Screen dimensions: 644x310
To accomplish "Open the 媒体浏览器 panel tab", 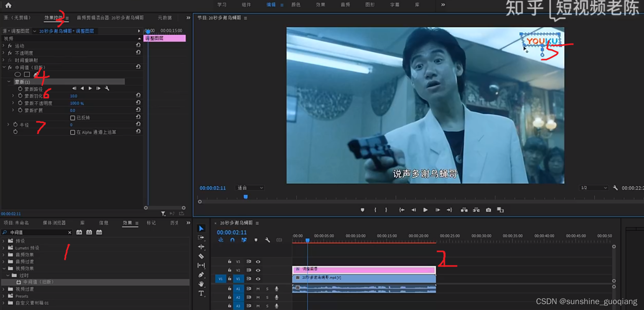I will pyautogui.click(x=54, y=223).
